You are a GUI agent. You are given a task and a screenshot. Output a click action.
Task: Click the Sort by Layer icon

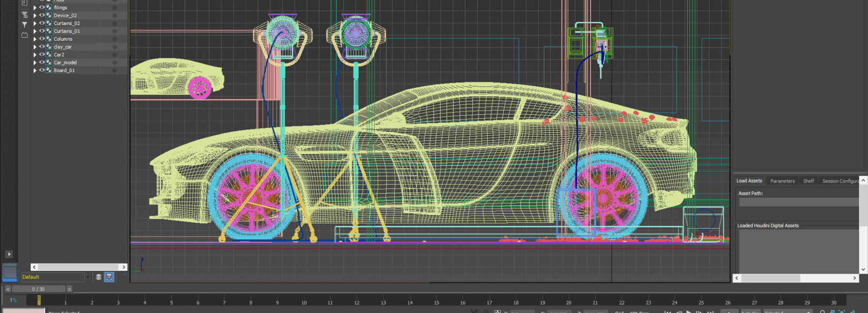coord(98,277)
